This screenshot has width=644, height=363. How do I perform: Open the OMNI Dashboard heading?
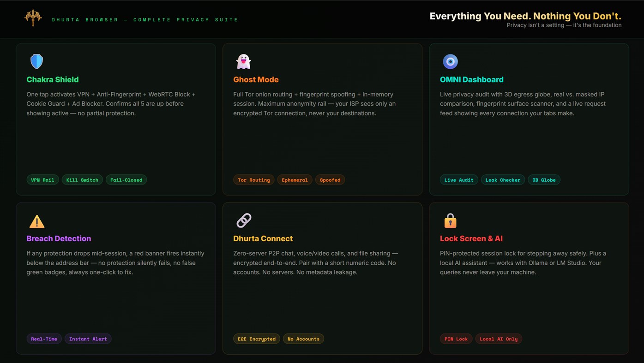click(x=472, y=79)
